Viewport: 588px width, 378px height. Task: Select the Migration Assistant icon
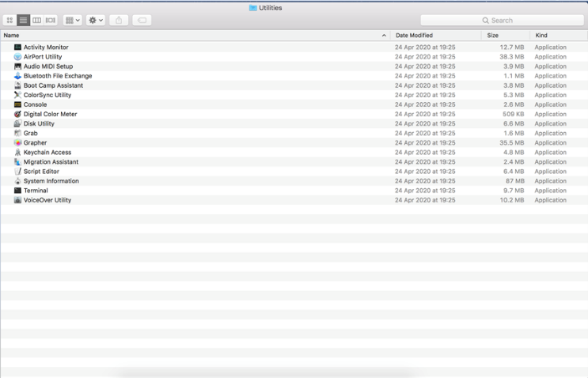pyautogui.click(x=17, y=162)
